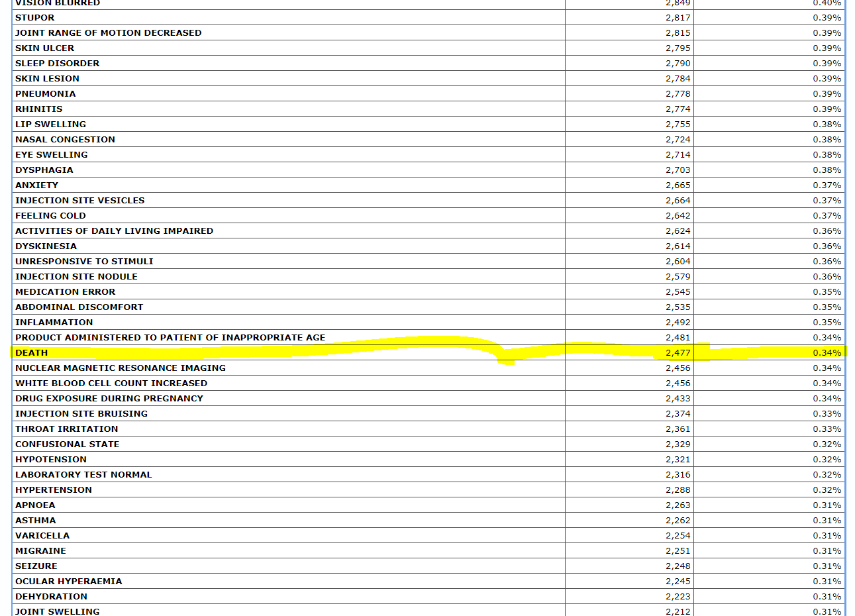
Task: Select the PNEUMONIA count 2,778
Action: (x=678, y=94)
